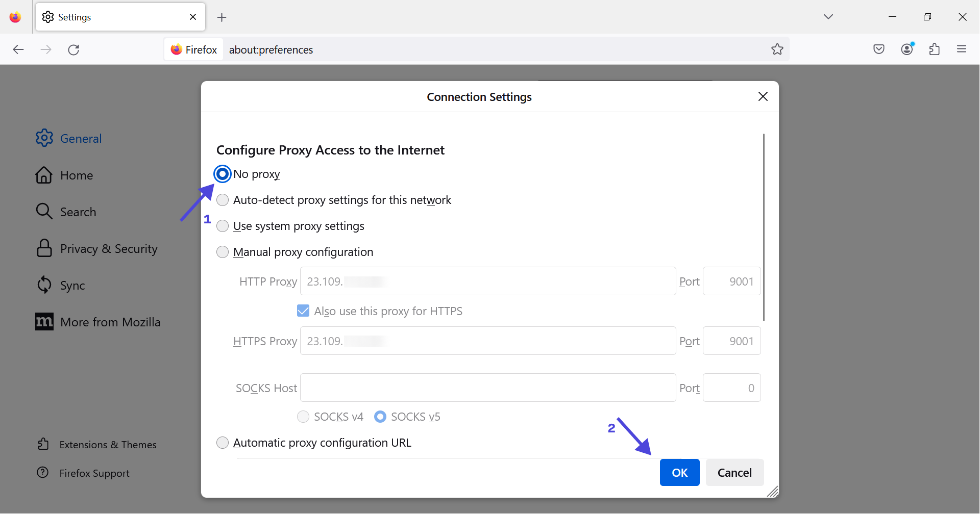
Task: Open the hamburger application menu
Action: (962, 49)
